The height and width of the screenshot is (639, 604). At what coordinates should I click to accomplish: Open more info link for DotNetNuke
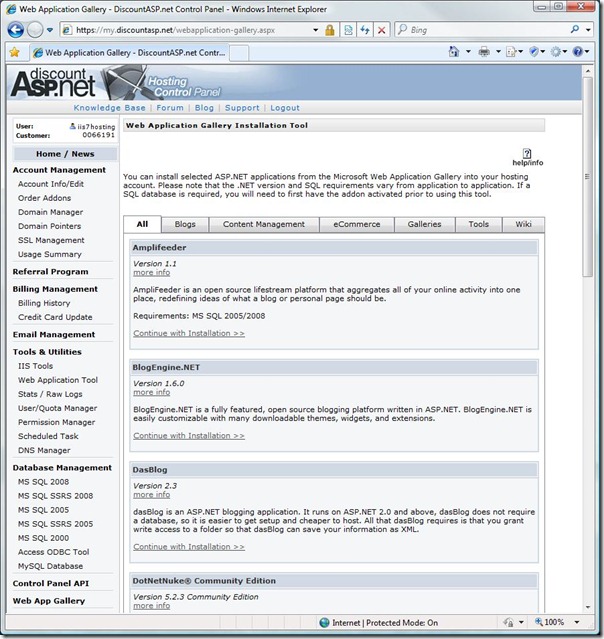coord(152,606)
